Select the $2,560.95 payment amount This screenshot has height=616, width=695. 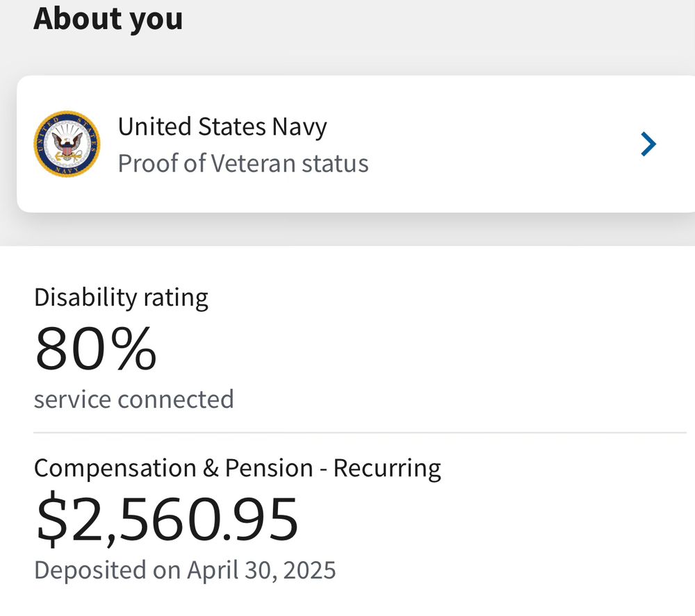(x=167, y=519)
